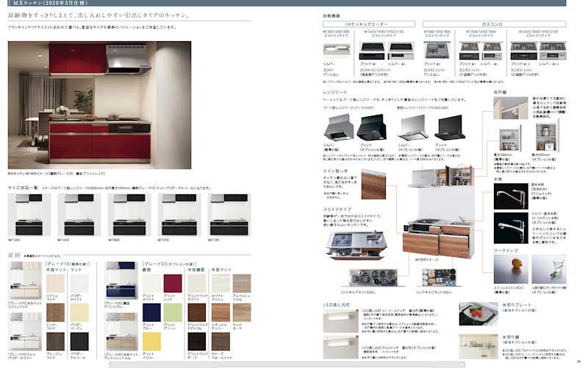Click the 水切り棚 drain shelf photo

coord(478,347)
